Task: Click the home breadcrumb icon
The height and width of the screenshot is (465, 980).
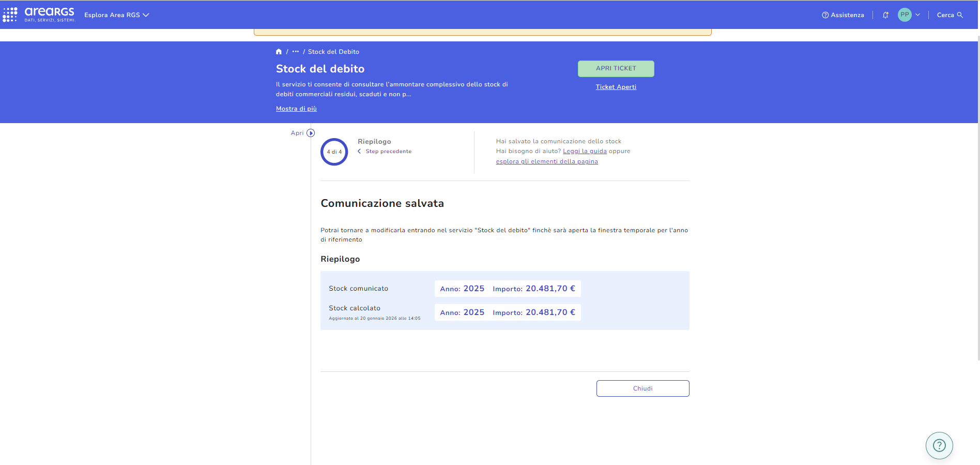Action: point(279,52)
